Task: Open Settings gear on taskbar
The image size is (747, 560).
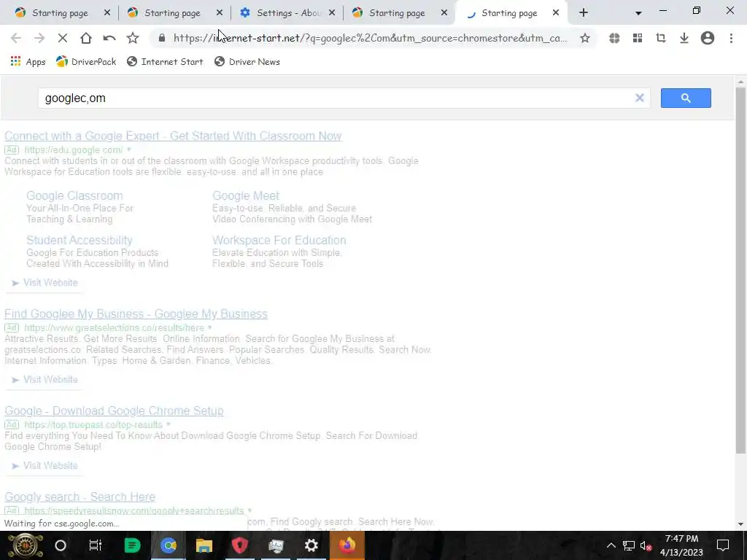Action: click(x=311, y=545)
